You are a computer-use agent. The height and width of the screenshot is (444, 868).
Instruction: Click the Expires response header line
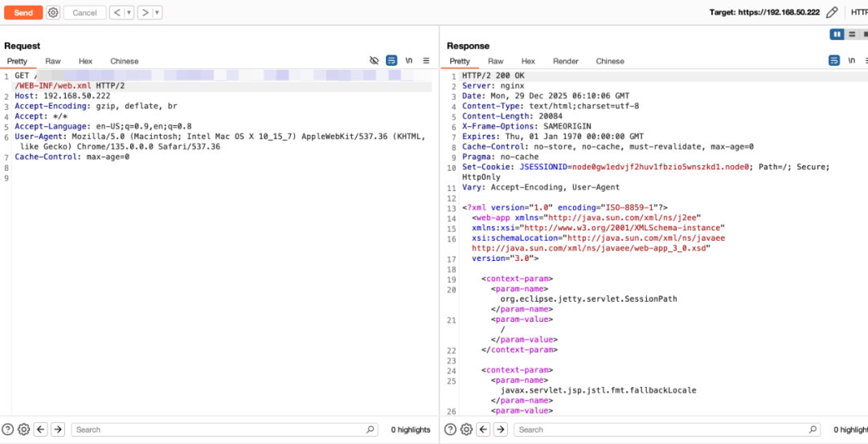pos(553,136)
